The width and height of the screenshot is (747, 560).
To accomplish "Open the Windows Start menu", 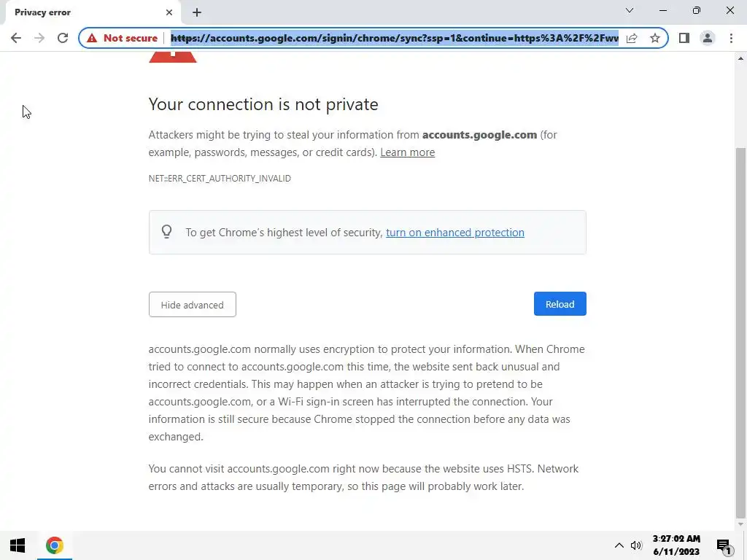I will tap(18, 545).
